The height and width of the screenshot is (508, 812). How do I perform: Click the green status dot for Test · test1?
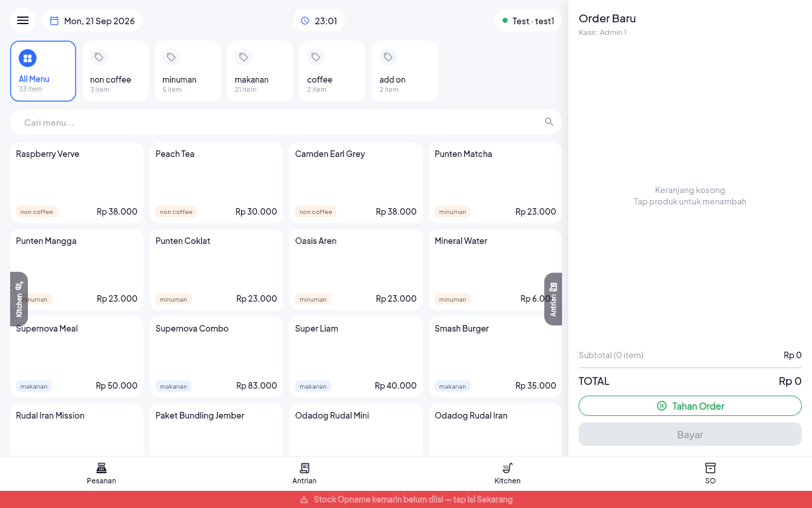point(505,20)
